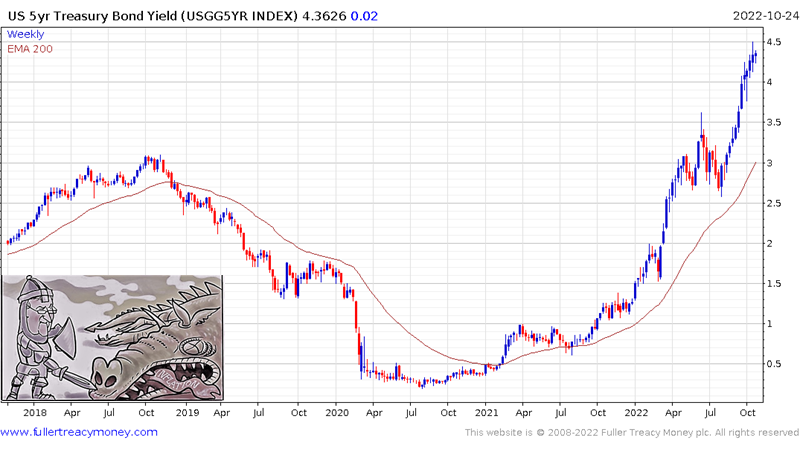This screenshot has width=800, height=450.
Task: Click the '2019' x-axis label
Action: (x=187, y=412)
